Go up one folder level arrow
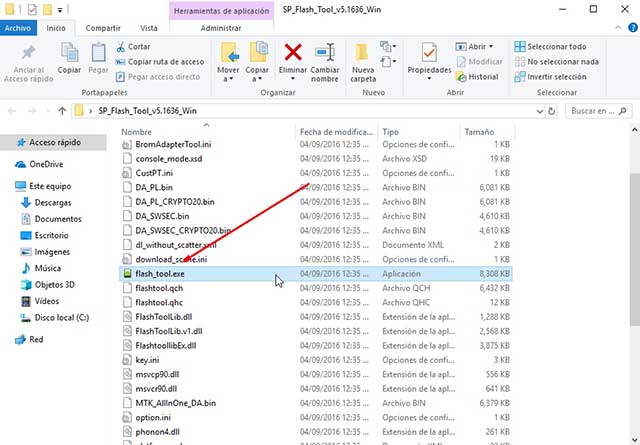Viewport: 640px width, 445px height. tap(62, 111)
